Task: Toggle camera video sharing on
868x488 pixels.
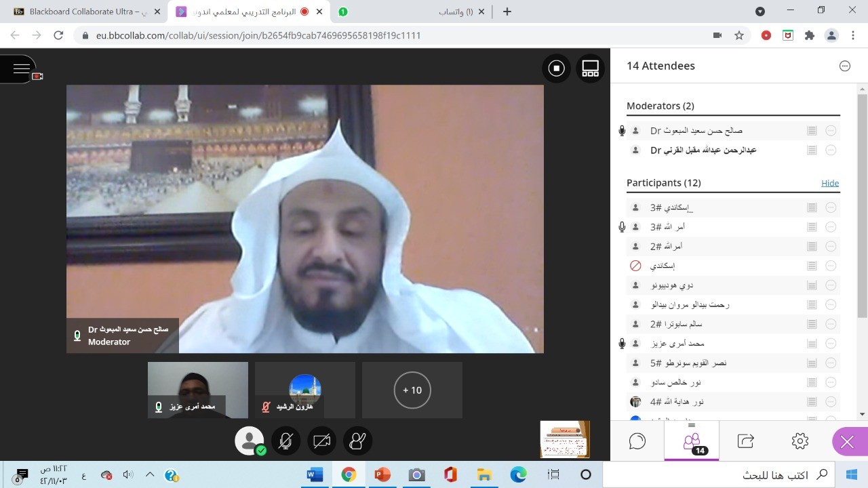Action: point(321,441)
